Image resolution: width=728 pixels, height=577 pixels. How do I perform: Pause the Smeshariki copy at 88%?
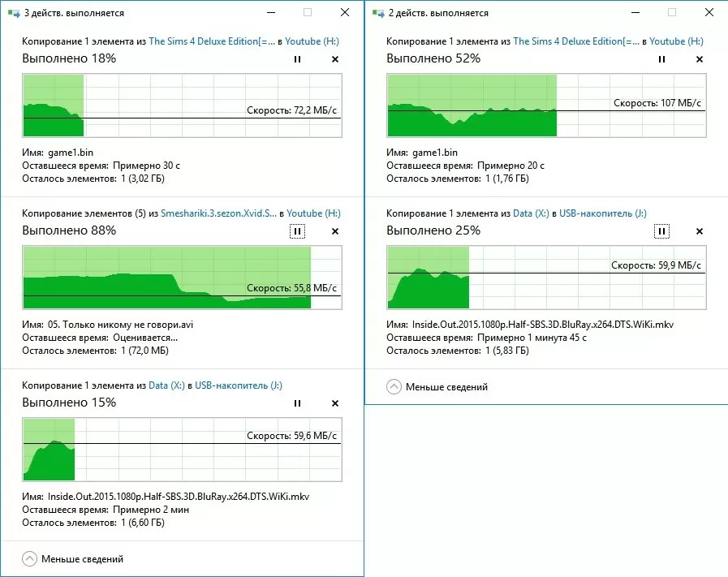[x=297, y=231]
